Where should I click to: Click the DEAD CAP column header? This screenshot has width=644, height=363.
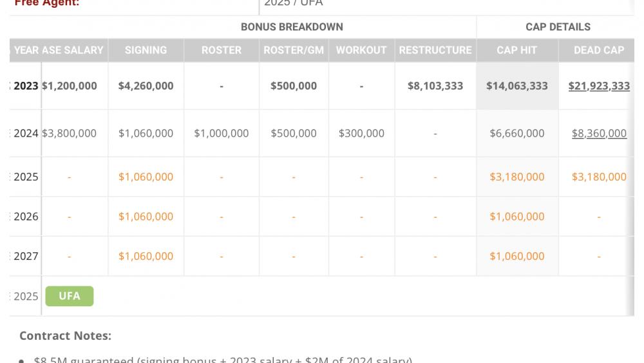(x=599, y=50)
